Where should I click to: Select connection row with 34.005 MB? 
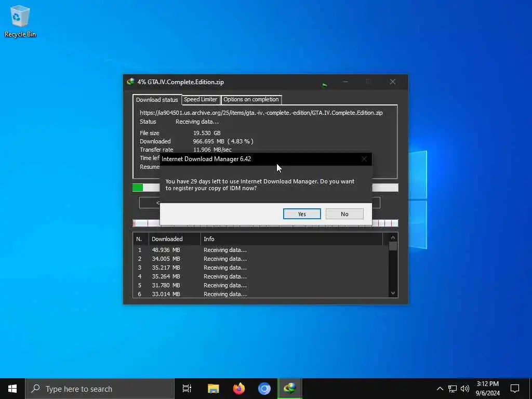tap(261, 259)
